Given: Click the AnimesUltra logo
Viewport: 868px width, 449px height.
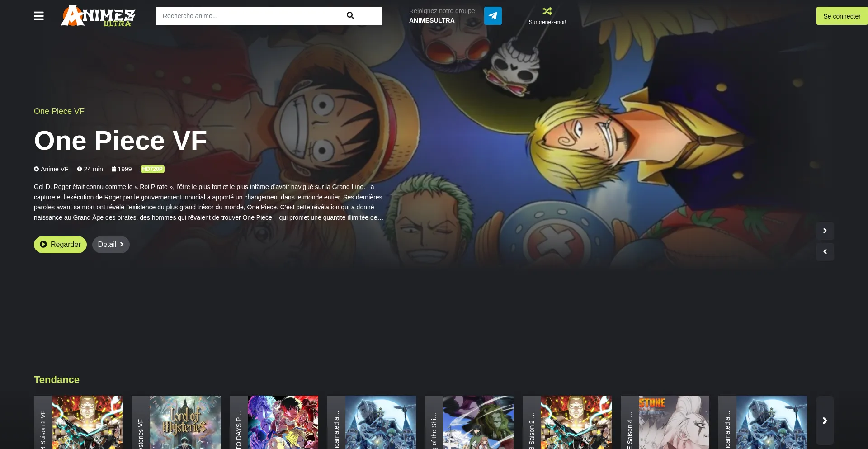Looking at the screenshot, I should [97, 16].
